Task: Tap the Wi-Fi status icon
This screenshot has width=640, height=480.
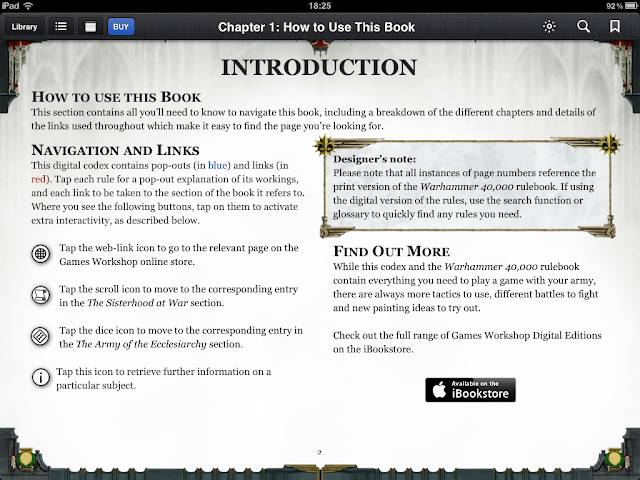Action: [x=28, y=6]
